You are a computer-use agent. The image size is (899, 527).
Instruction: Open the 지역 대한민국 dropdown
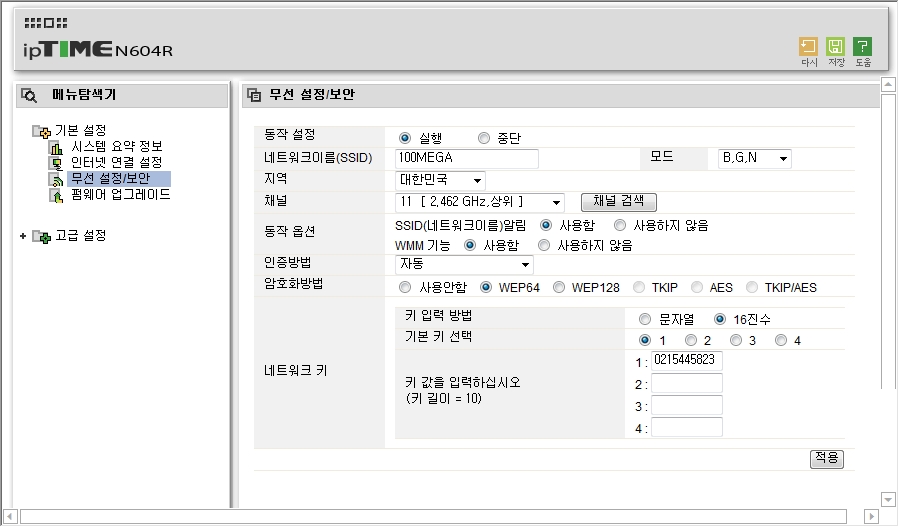click(x=440, y=180)
